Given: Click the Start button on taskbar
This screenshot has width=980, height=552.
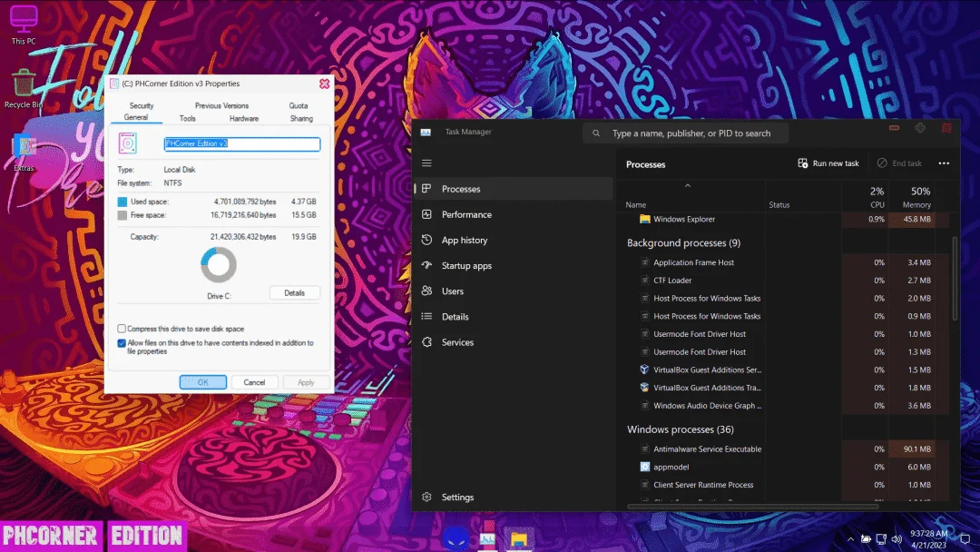Looking at the screenshot, I should [456, 538].
